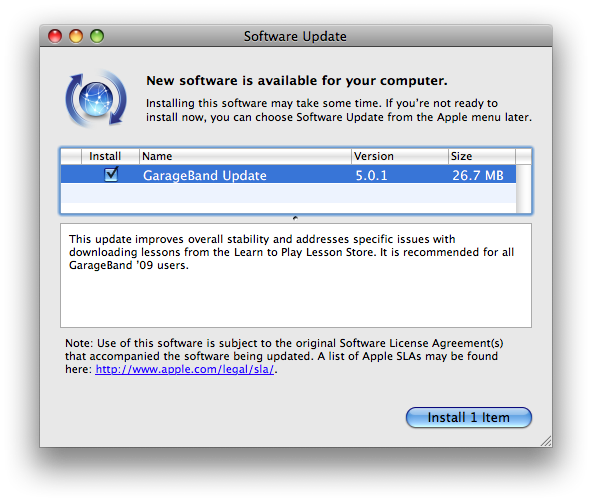Click the Software Update globe icon
Screen dimensions: 592x502
tap(96, 99)
